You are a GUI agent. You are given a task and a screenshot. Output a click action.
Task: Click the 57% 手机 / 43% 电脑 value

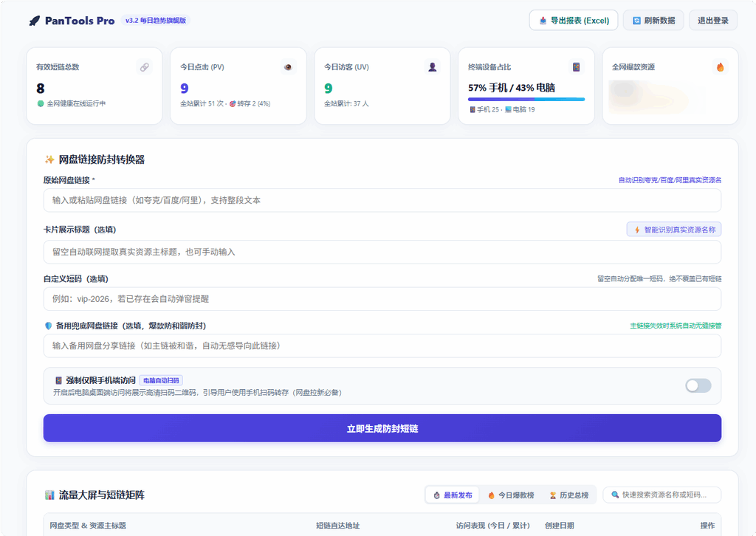point(512,88)
